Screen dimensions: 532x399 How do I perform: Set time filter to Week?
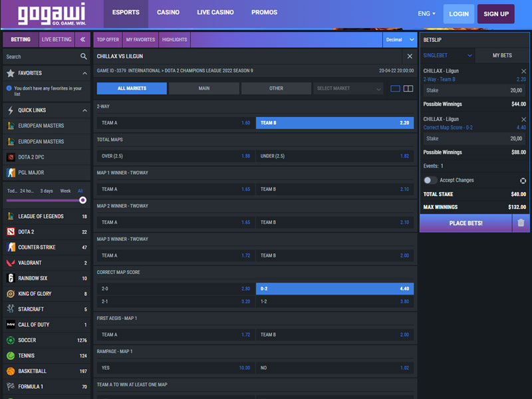click(x=65, y=191)
